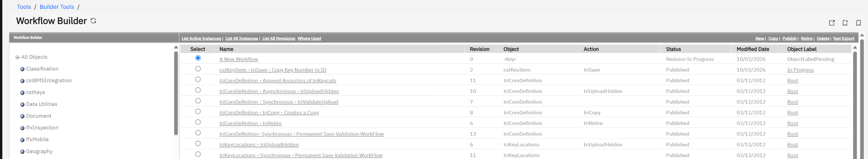Click the Copy action link
Viewport: 868px width, 159px height.
tap(773, 39)
